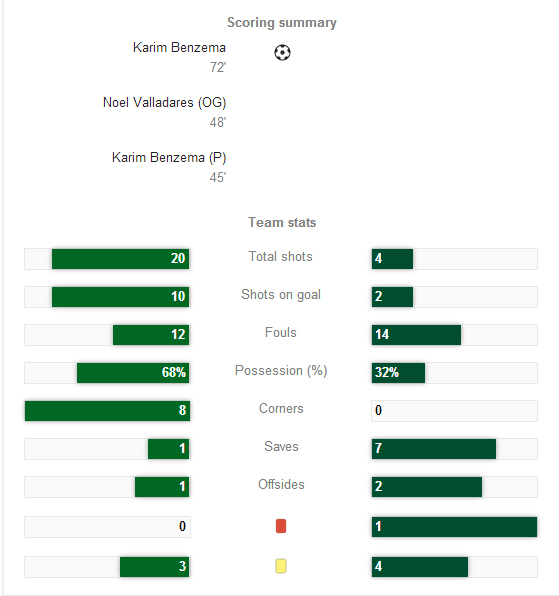Select Karim Benzema 72' goal entry

(x=179, y=57)
